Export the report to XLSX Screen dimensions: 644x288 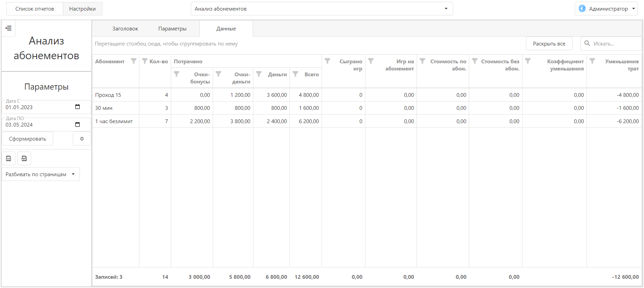click(x=9, y=158)
